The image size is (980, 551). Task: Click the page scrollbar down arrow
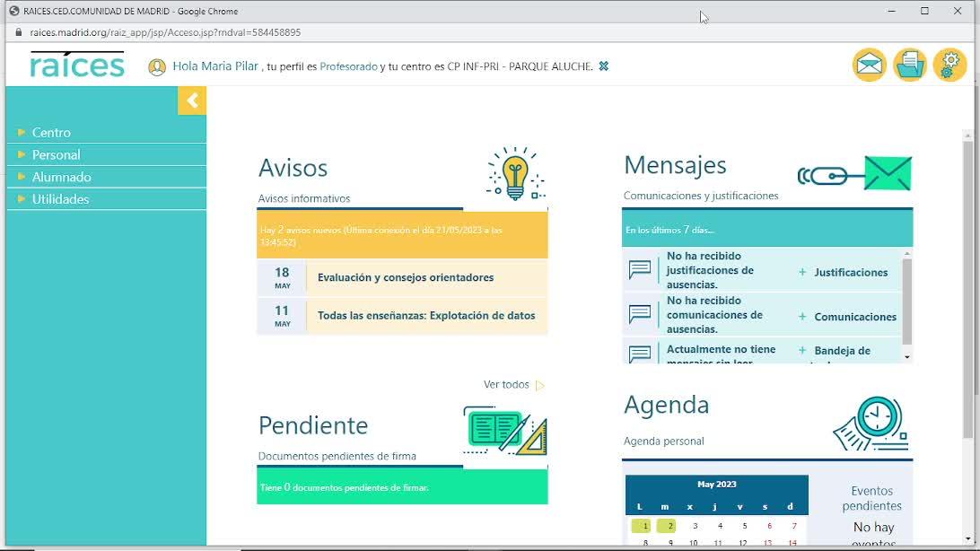coord(968,539)
